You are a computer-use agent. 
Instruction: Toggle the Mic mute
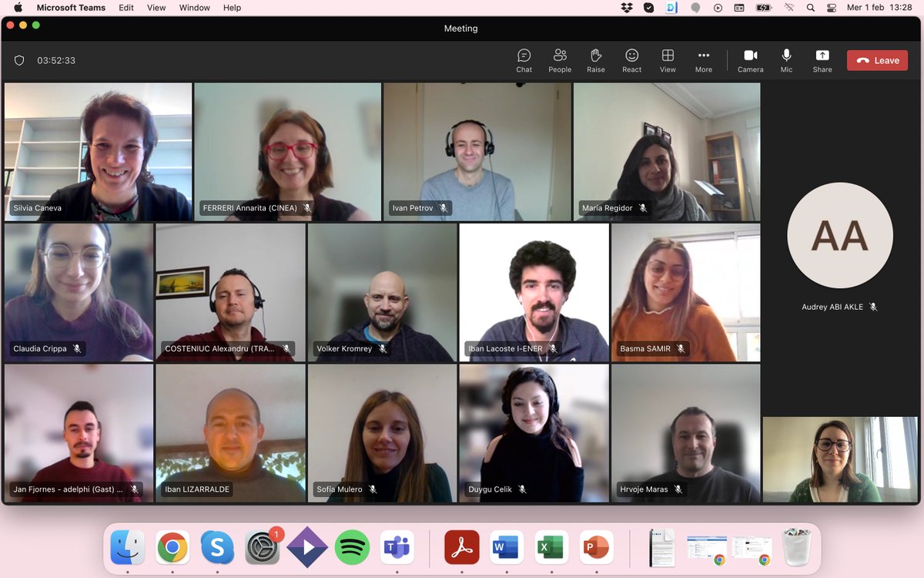tap(786, 60)
